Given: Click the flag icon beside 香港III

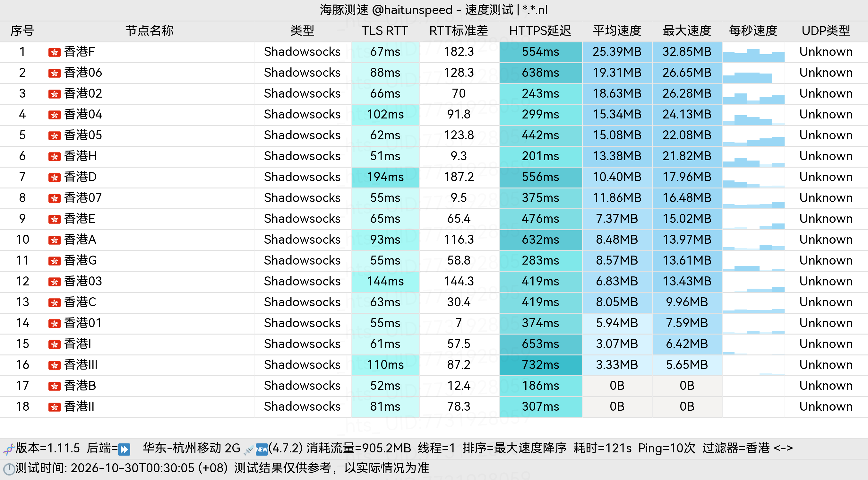Looking at the screenshot, I should [54, 366].
